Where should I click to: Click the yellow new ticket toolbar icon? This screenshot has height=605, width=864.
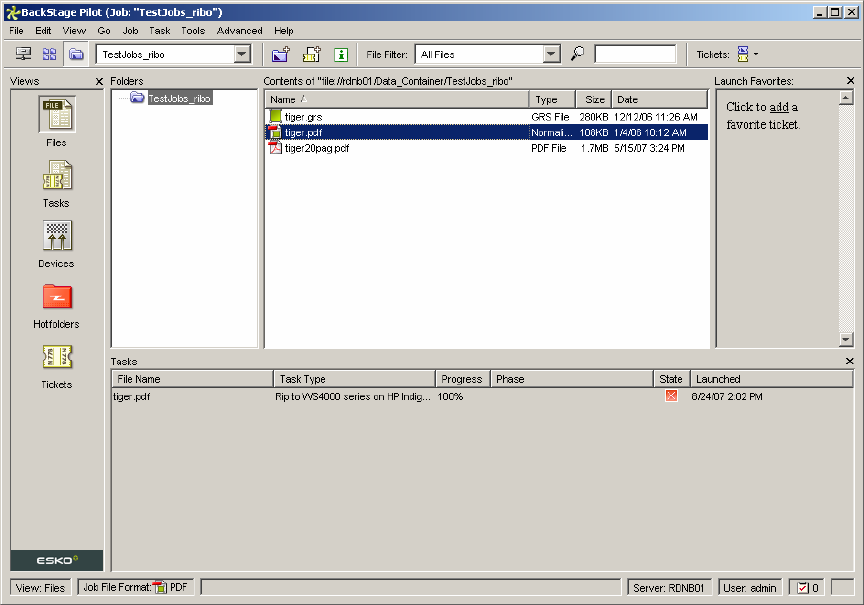click(x=312, y=54)
